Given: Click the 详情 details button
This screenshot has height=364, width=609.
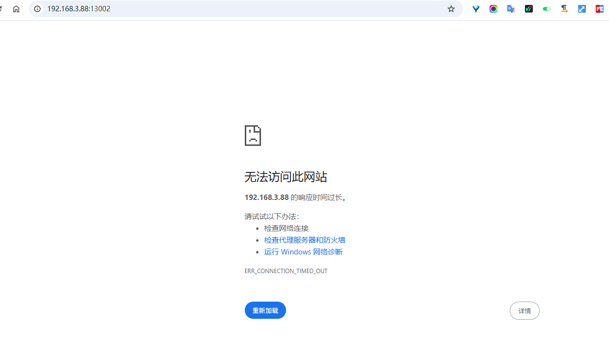Looking at the screenshot, I should [524, 311].
